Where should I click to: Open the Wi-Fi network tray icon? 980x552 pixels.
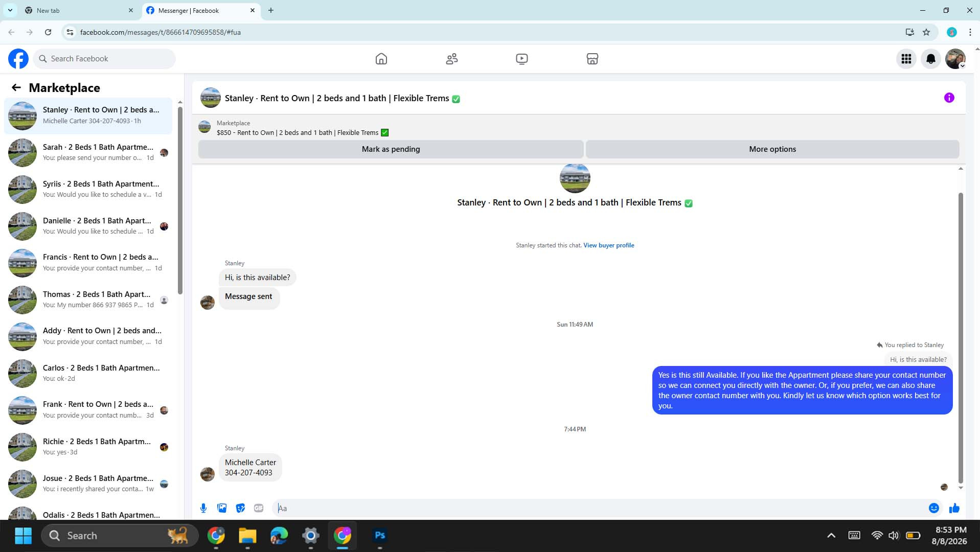[x=877, y=536]
